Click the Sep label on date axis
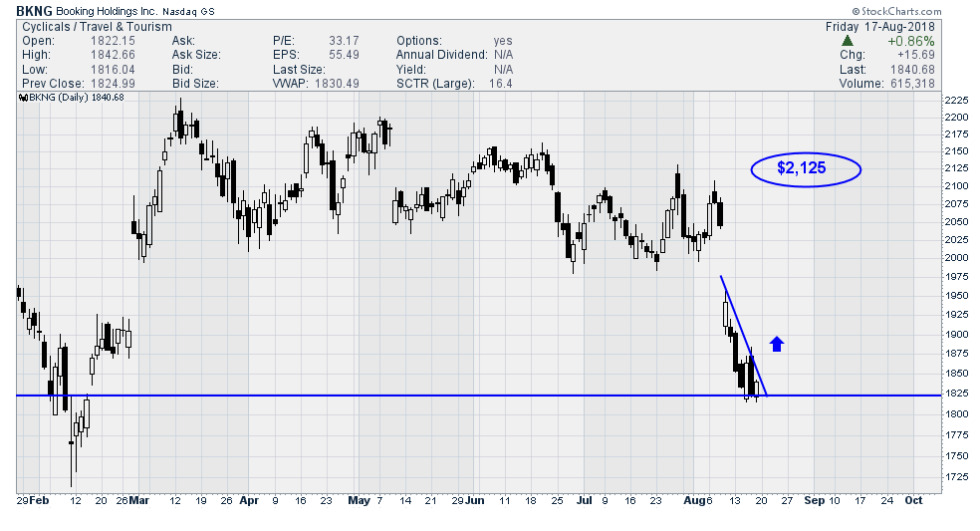 pos(814,500)
